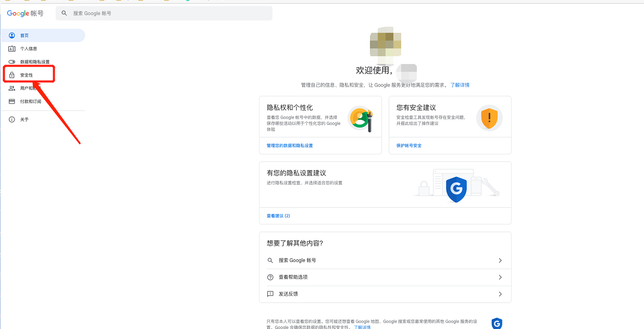Open 安全性 via its lock icon
The image size is (644, 329).
coord(12,75)
